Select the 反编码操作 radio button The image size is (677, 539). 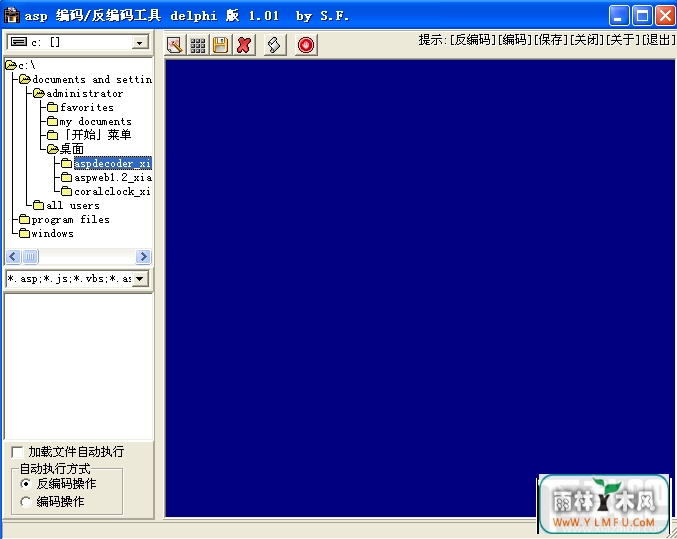pos(25,484)
